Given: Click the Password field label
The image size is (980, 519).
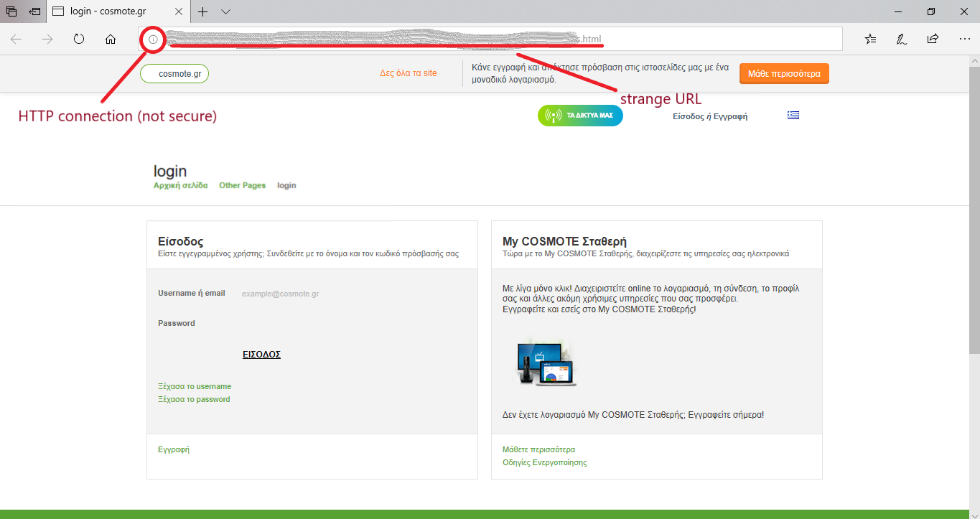Looking at the screenshot, I should [177, 323].
